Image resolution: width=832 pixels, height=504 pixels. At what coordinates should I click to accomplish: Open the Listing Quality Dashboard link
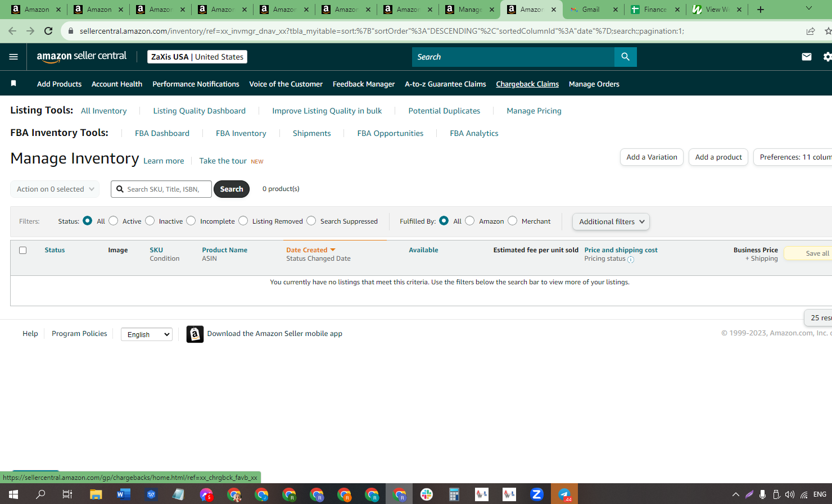[x=199, y=111]
